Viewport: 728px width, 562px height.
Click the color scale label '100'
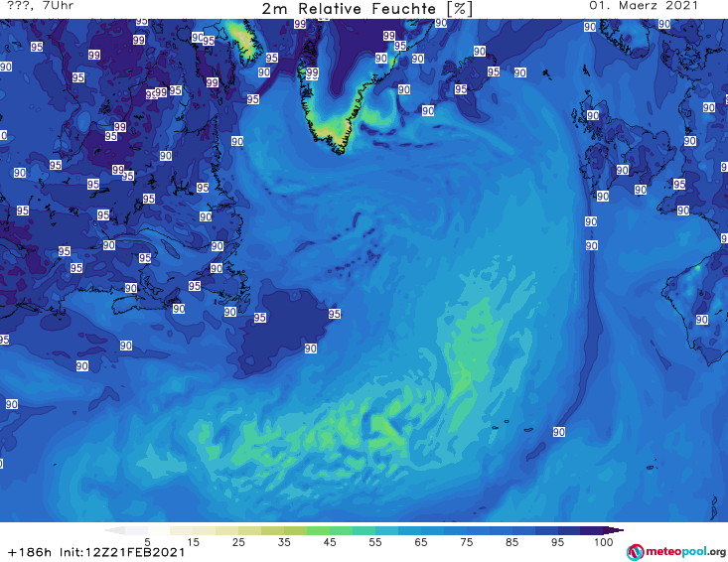pyautogui.click(x=603, y=542)
